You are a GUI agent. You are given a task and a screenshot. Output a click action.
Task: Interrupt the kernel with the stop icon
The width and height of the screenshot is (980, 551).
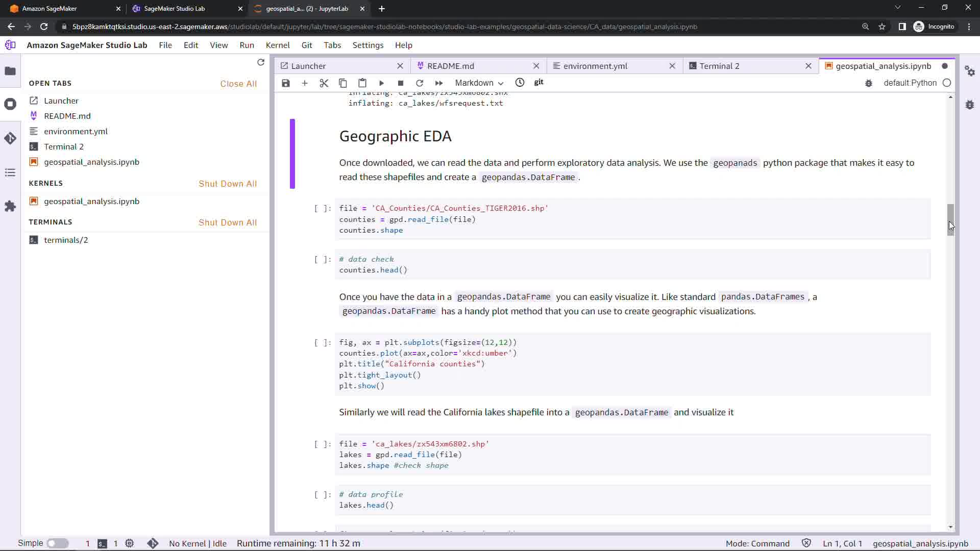(401, 83)
